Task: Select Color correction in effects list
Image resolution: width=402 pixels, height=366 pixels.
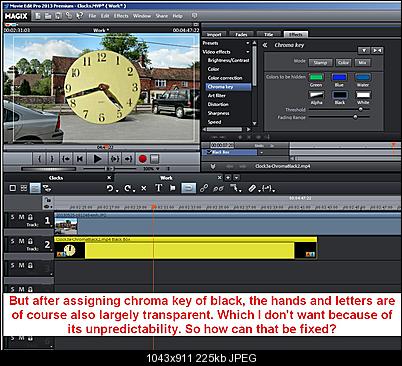Action: [225, 78]
